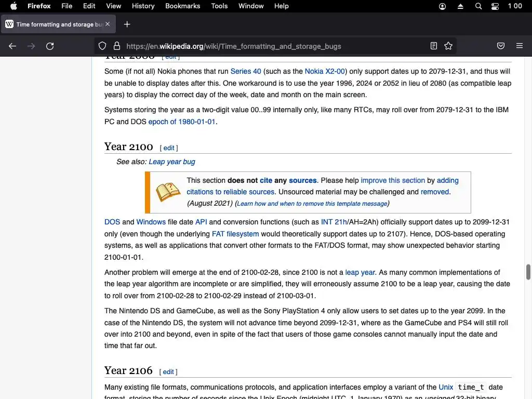The image size is (532, 399).
Task: Follow the FAT filesystem link
Action: click(235, 234)
